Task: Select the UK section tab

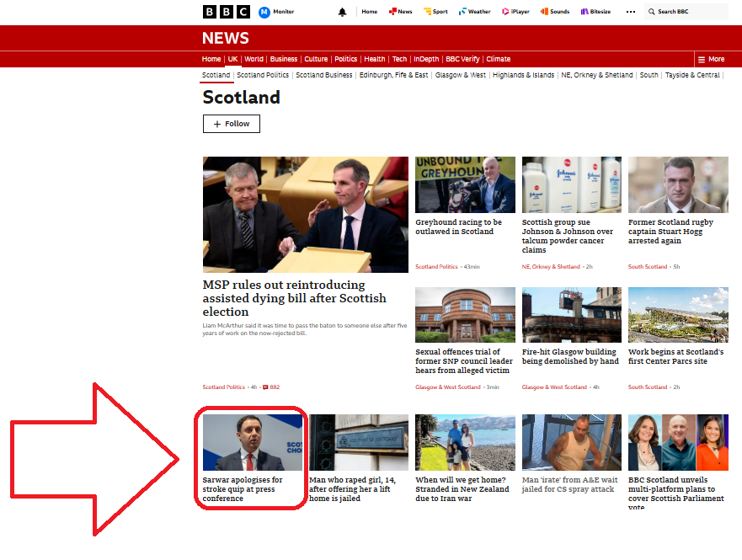Action: click(232, 59)
